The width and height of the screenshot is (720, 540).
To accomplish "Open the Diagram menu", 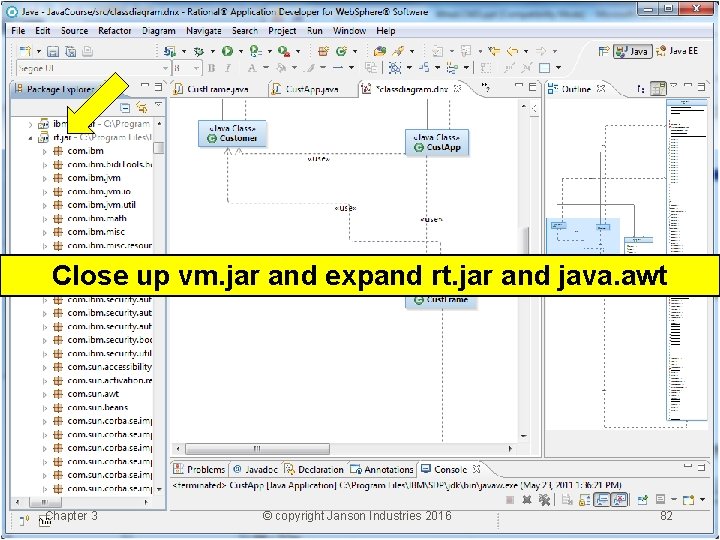I will tap(158, 31).
